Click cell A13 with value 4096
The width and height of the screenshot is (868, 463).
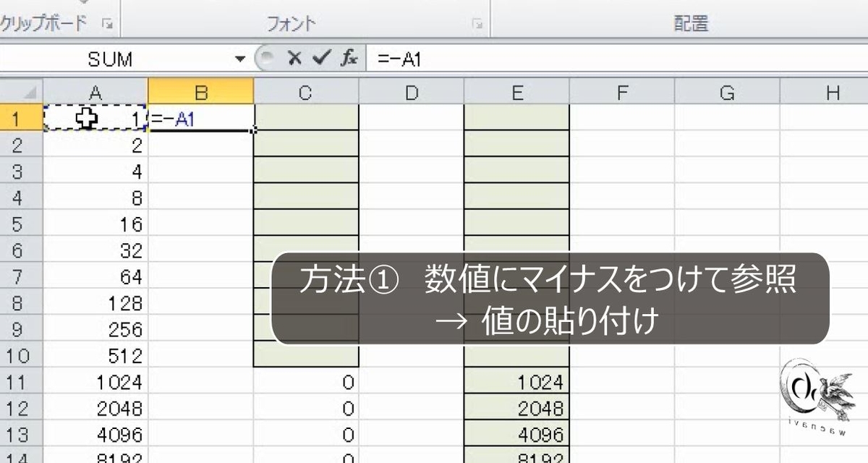[95, 433]
